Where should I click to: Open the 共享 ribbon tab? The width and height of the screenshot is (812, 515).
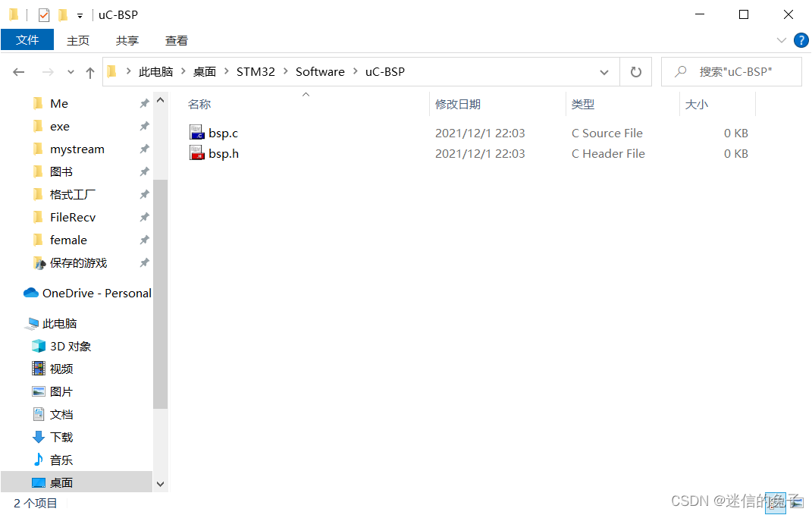(x=127, y=40)
